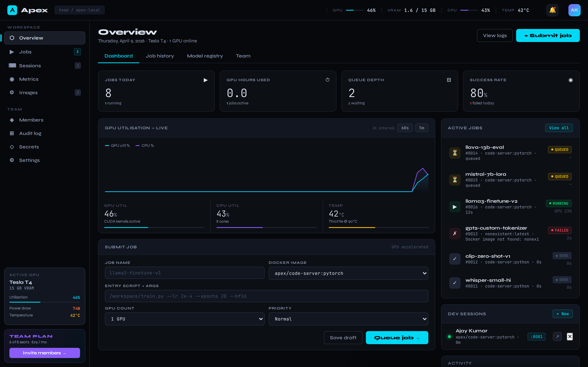Expand the GPU count selector

[185, 319]
